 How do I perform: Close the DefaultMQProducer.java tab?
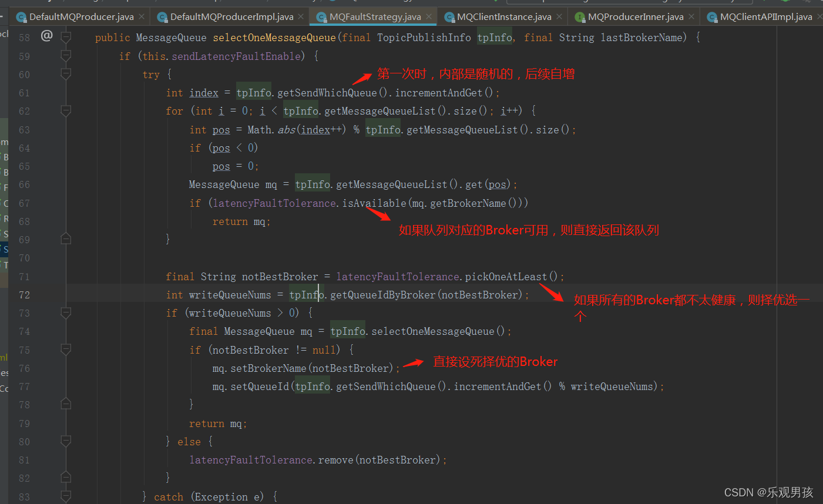tap(142, 16)
